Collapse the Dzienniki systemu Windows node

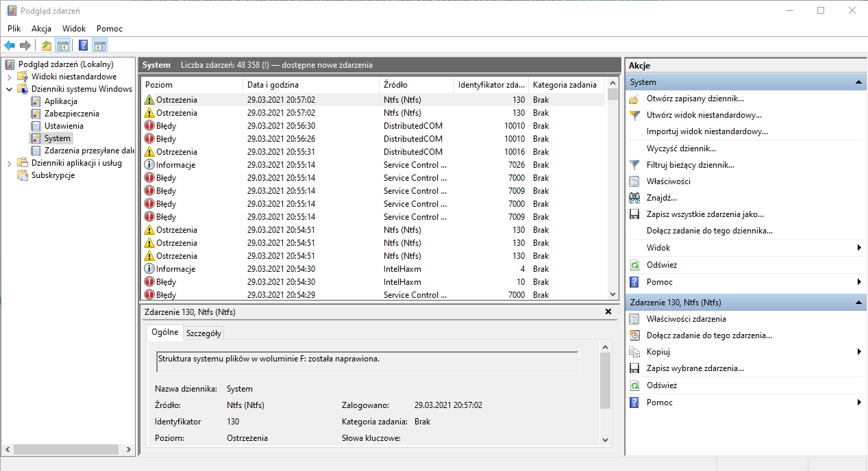[9, 89]
